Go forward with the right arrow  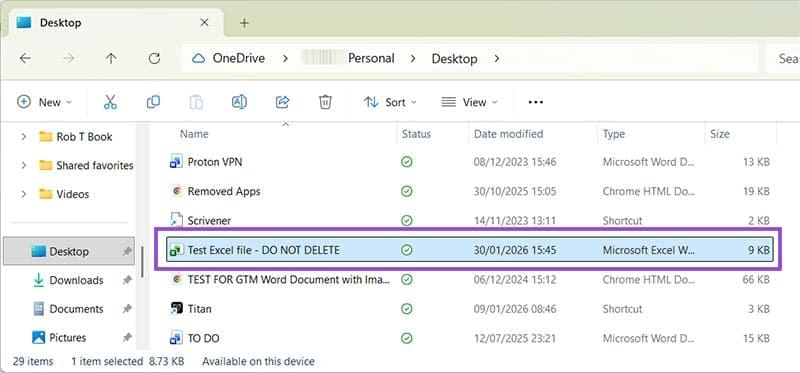coord(68,58)
